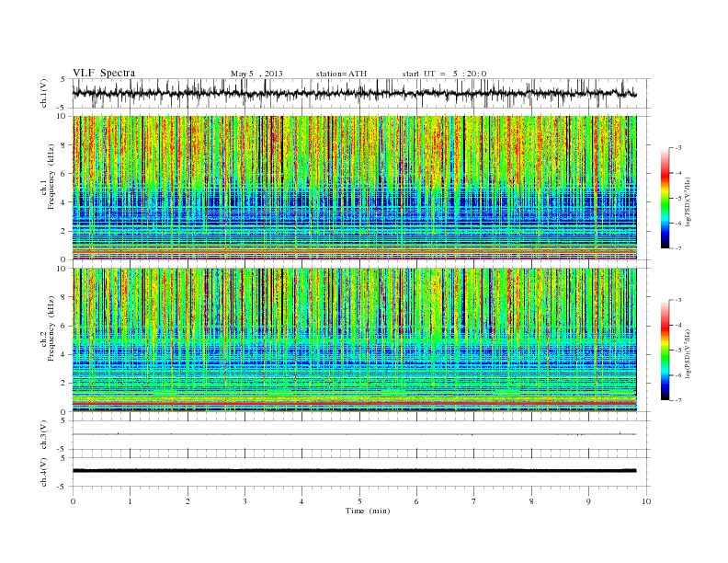Screen dimensions: 728x563
Task: Click the ch.1 voltage waveform trace
Action: 354,93
